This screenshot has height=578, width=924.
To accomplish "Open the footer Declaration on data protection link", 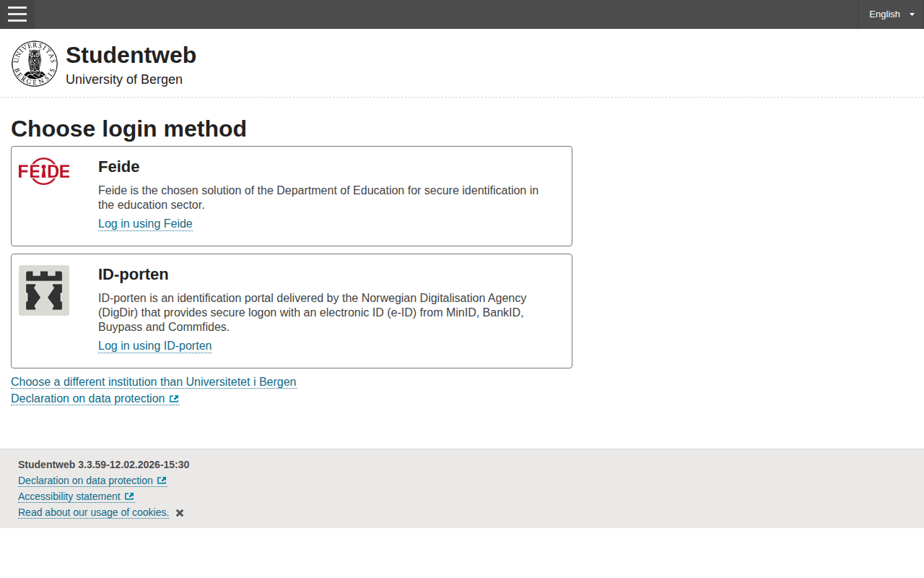I will 86,480.
